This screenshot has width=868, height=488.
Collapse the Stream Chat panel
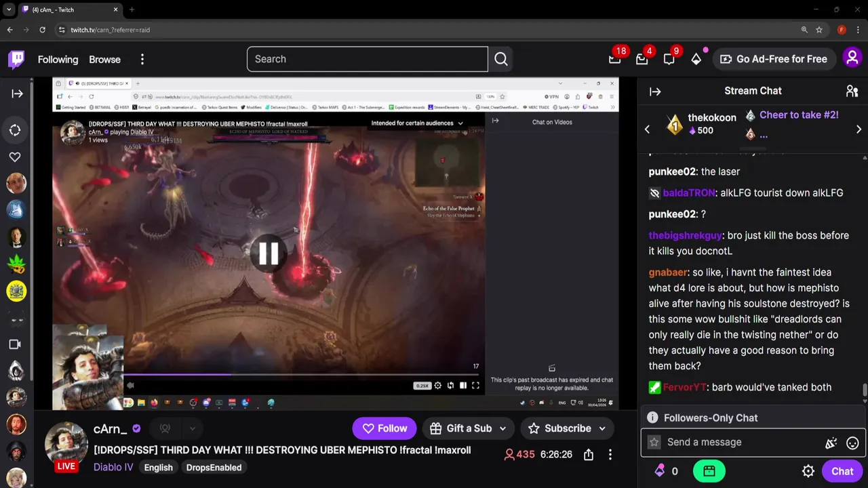pyautogui.click(x=655, y=91)
